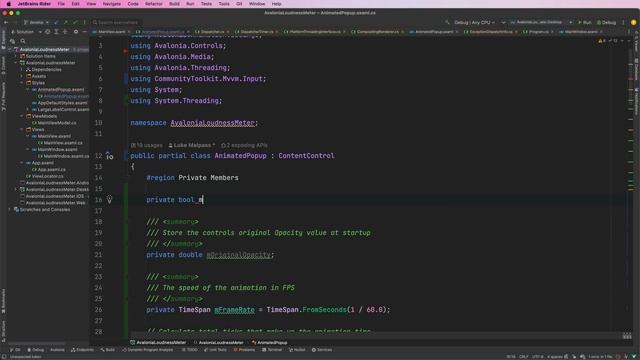Image resolution: width=640 pixels, height=360 pixels.
Task: Open the NuGet tool window
Action: point(297,350)
